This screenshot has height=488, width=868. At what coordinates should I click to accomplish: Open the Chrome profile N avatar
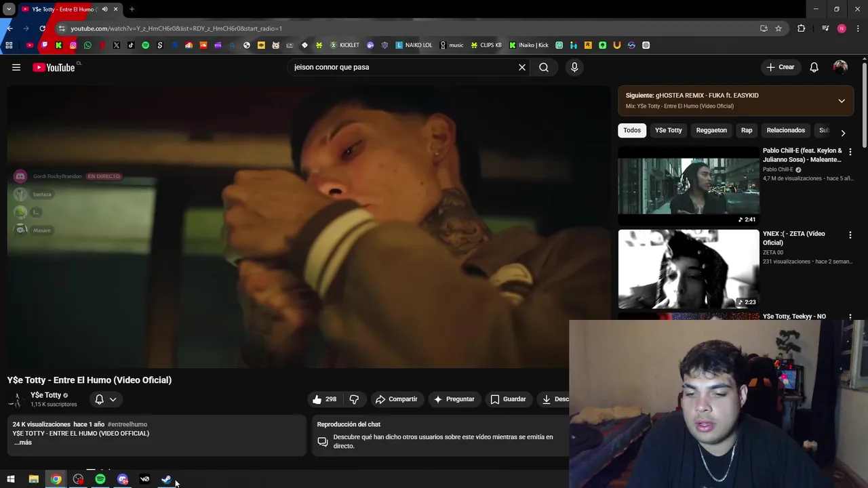[x=842, y=28]
